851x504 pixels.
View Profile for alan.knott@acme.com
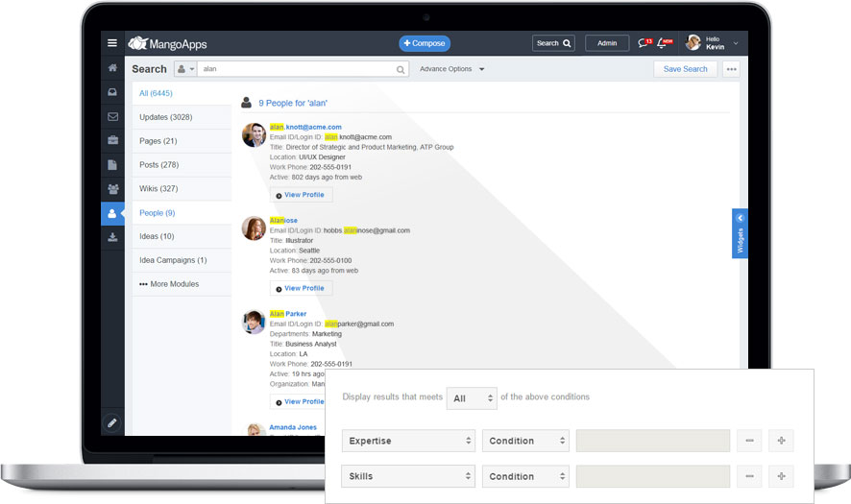click(301, 195)
